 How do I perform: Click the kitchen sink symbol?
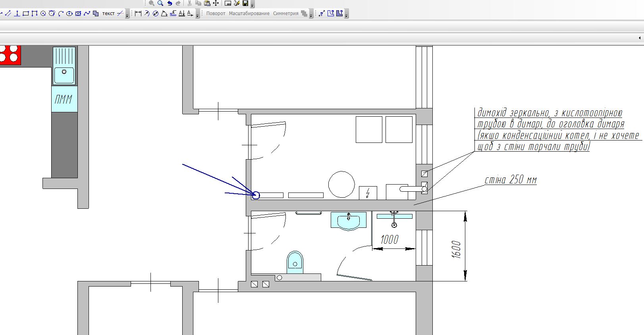pos(64,65)
